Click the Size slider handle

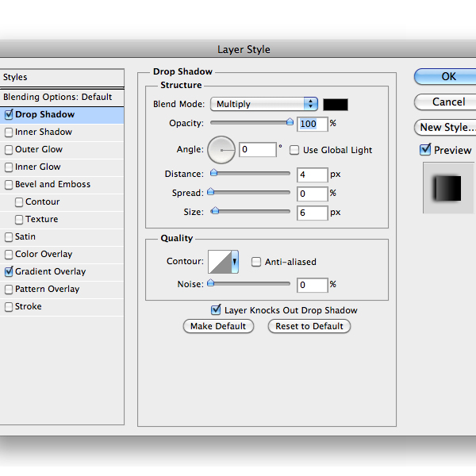215,211
